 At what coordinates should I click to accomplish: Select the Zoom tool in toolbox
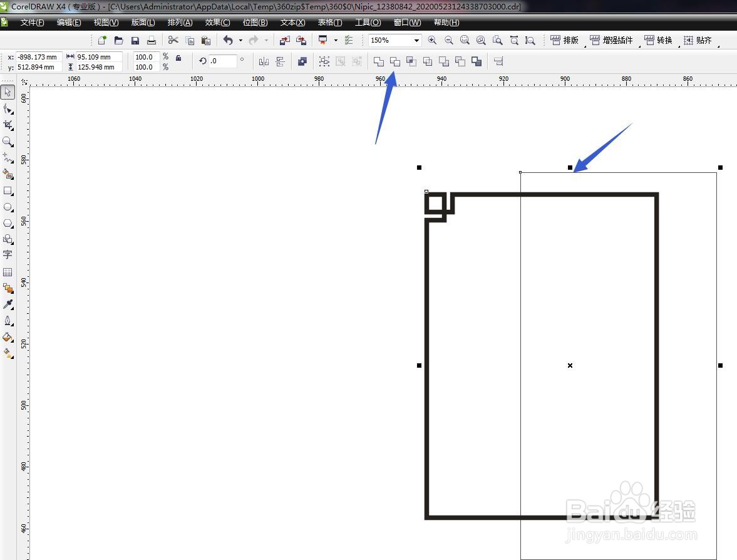pyautogui.click(x=8, y=142)
